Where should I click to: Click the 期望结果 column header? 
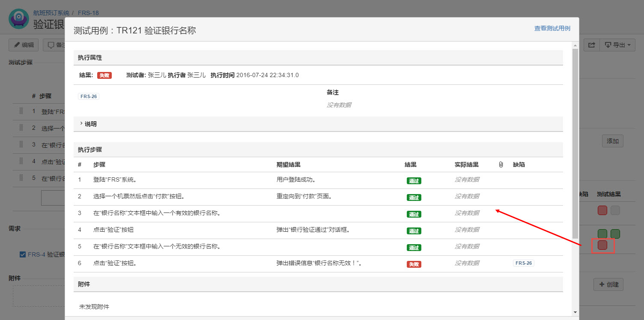coord(289,164)
